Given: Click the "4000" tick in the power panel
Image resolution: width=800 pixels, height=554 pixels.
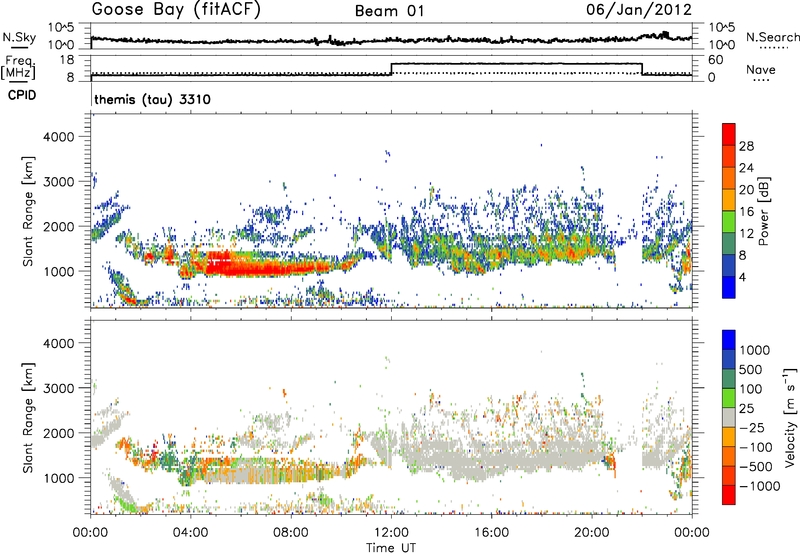Looking at the screenshot, I should pos(58,137).
